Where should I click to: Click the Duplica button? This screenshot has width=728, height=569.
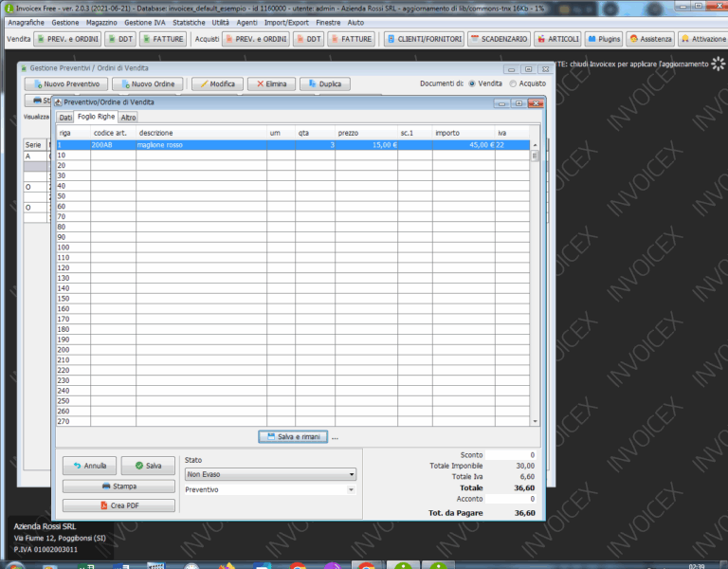point(325,84)
